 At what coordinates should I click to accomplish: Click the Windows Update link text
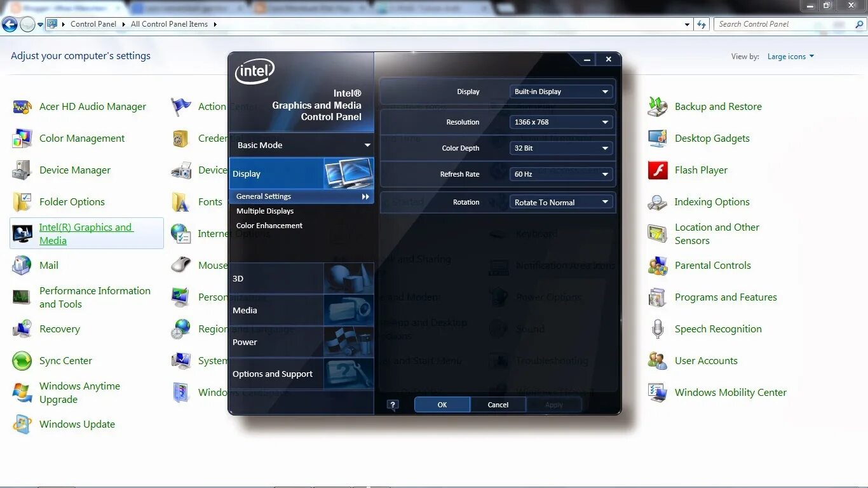(x=77, y=424)
